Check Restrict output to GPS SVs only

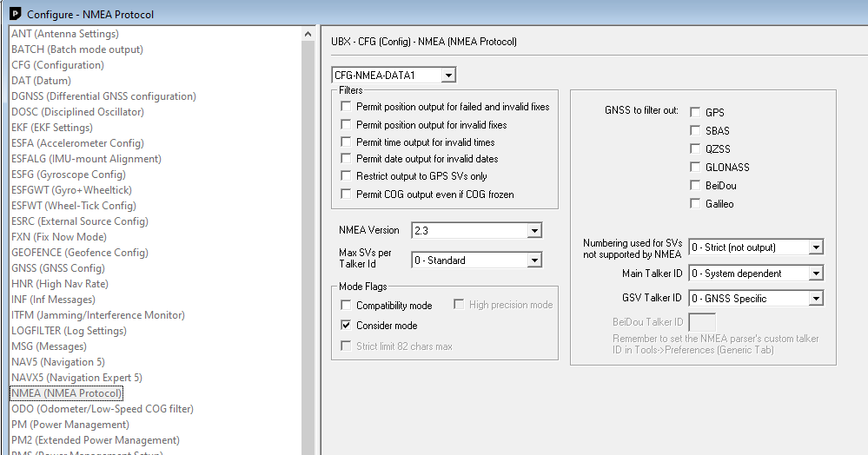coord(347,176)
